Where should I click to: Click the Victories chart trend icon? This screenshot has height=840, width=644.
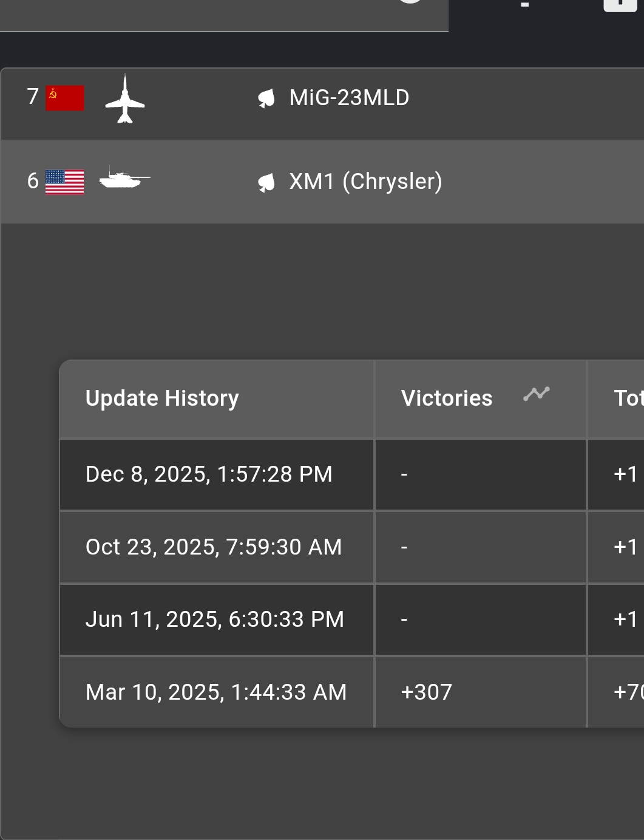point(537,394)
